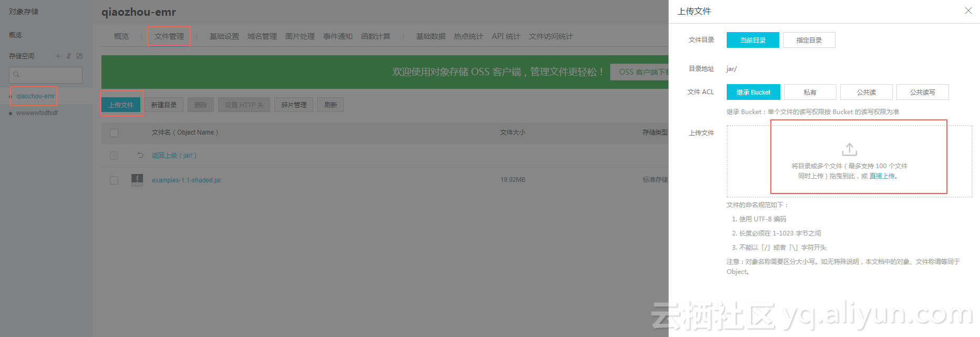This screenshot has width=980, height=337.
Task: Close the 上传文件 panel with the X icon
Action: click(x=968, y=11)
